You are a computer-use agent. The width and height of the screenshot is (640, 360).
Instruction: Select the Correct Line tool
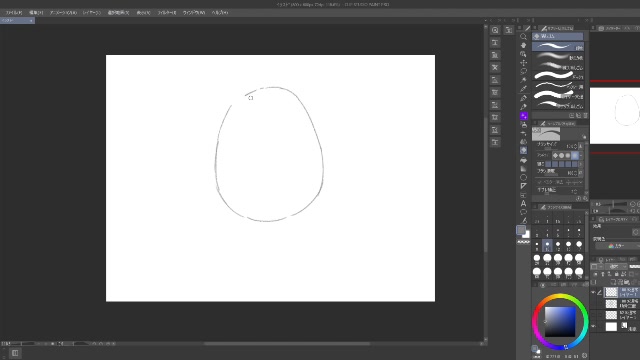click(x=523, y=221)
